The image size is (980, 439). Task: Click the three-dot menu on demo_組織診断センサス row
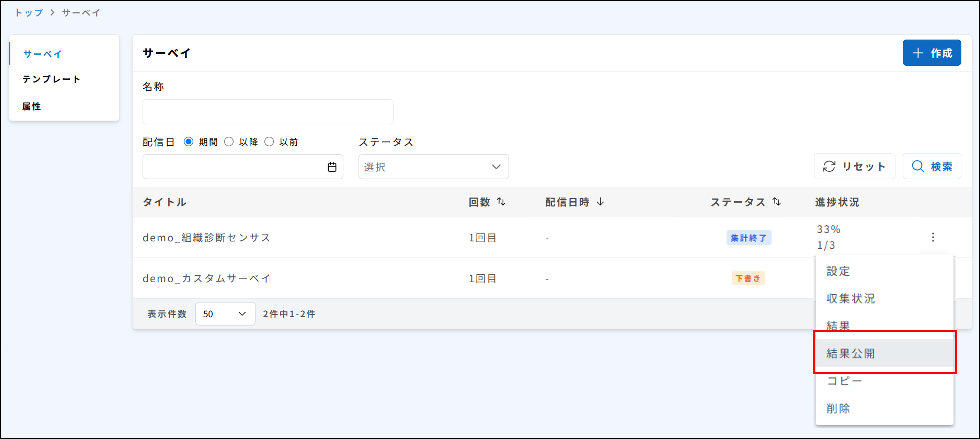933,237
